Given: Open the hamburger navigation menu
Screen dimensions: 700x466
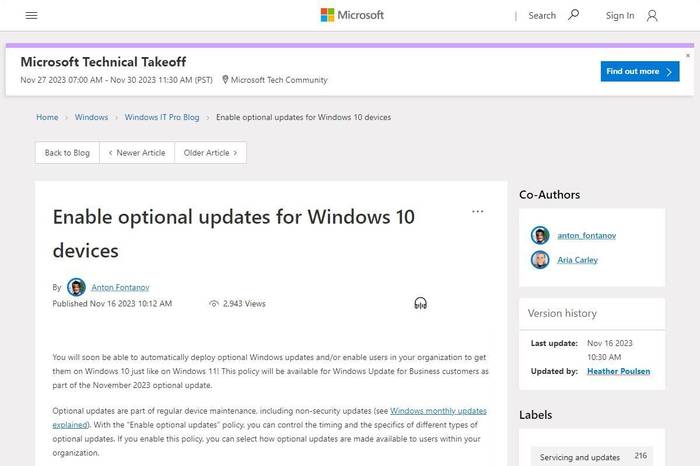Looking at the screenshot, I should tap(31, 16).
